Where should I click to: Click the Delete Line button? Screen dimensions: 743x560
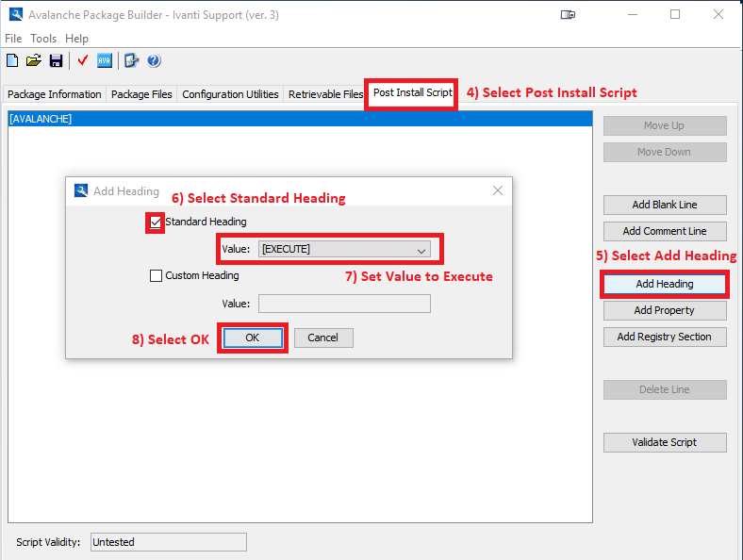coord(665,389)
